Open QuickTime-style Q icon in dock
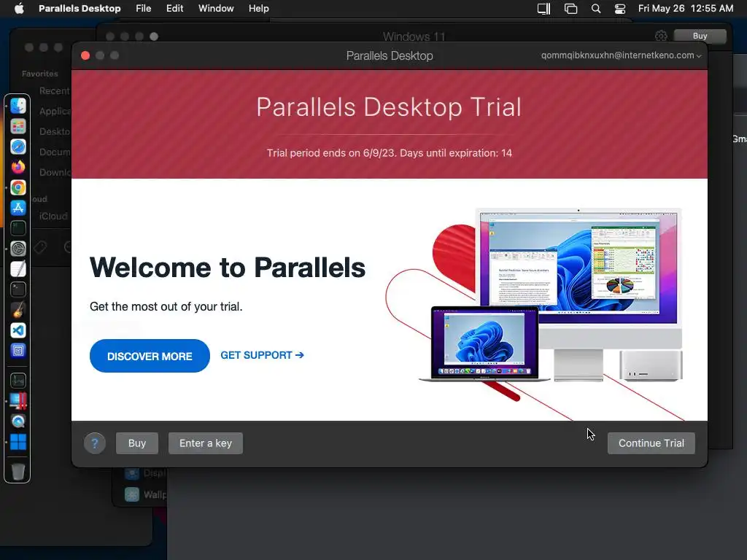This screenshot has height=560, width=747. click(18, 421)
